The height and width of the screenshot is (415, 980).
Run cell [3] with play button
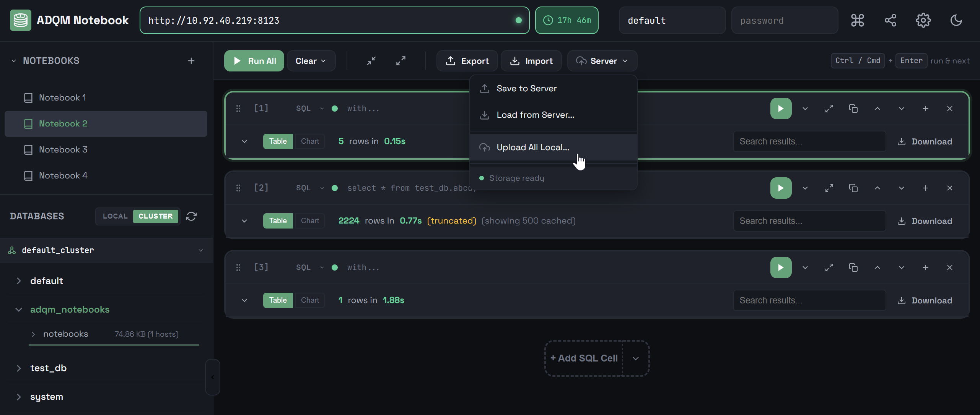coord(781,267)
